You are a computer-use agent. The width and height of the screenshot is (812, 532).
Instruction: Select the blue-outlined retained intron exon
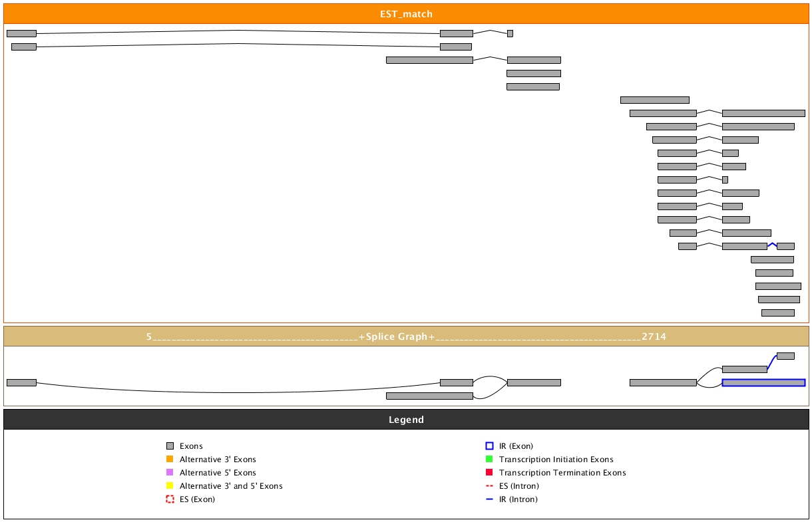click(763, 382)
